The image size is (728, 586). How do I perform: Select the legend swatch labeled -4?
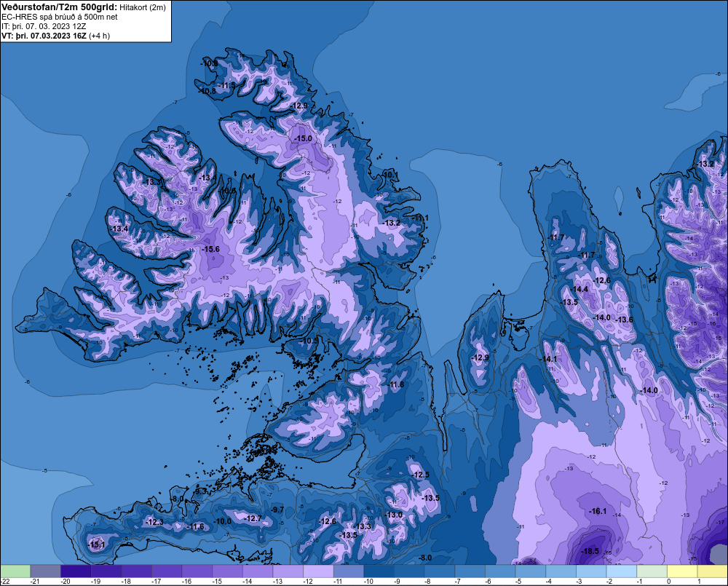pyautogui.click(x=561, y=571)
